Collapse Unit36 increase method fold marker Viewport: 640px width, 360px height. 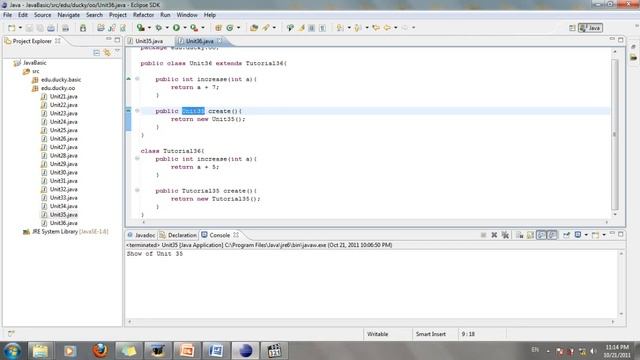137,79
